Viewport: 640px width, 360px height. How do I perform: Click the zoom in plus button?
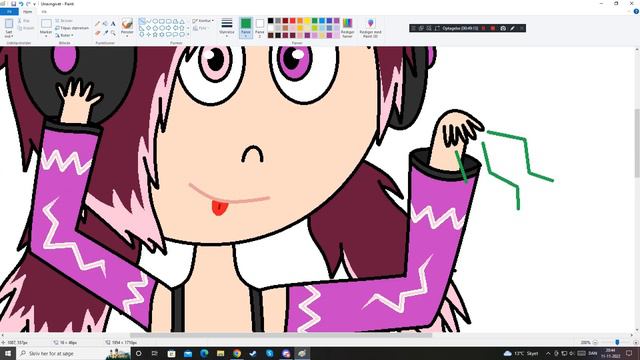[636, 342]
